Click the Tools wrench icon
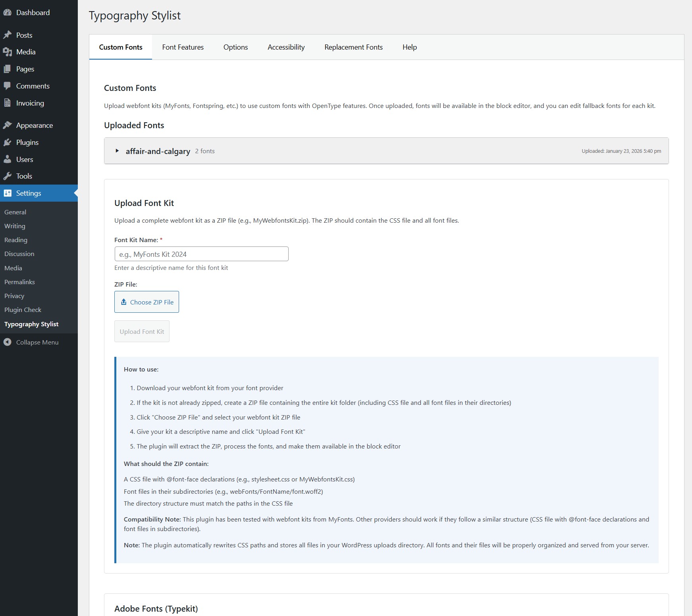This screenshot has height=616, width=692. click(7, 176)
